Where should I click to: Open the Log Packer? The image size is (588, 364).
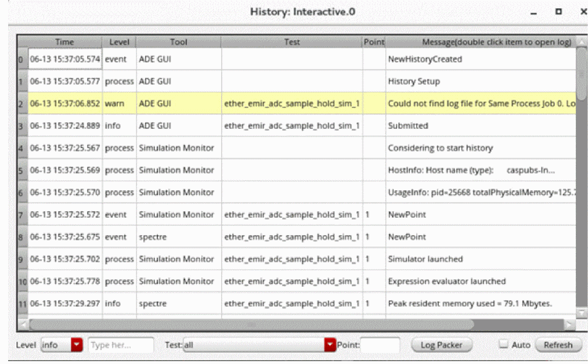[441, 345]
